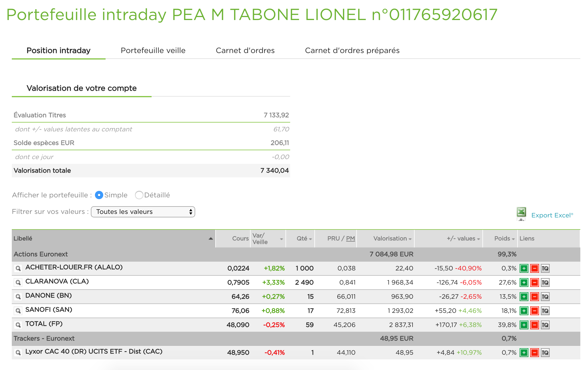Click Excel spreadsheet export icon
This screenshot has width=588, height=370.
(x=521, y=213)
